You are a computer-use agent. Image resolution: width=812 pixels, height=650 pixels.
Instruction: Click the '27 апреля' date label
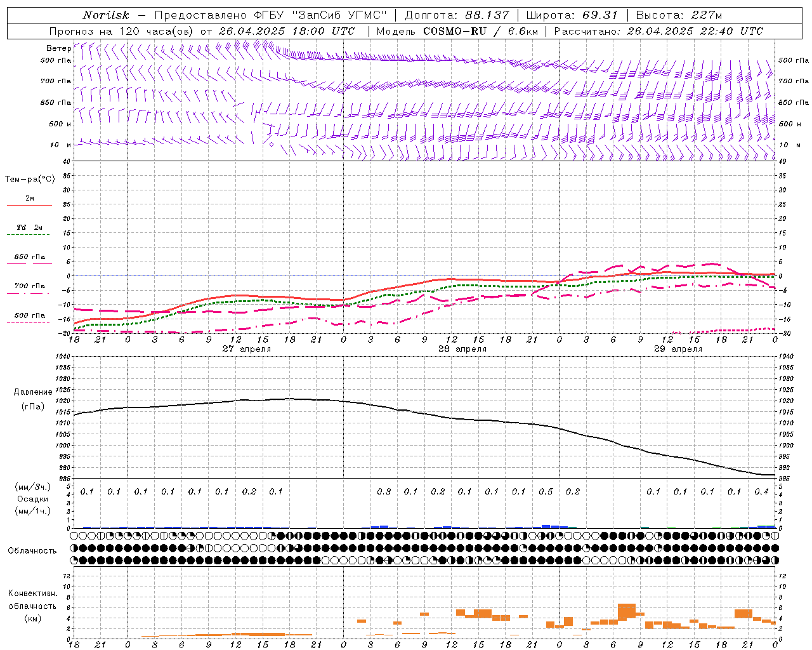pos(246,349)
